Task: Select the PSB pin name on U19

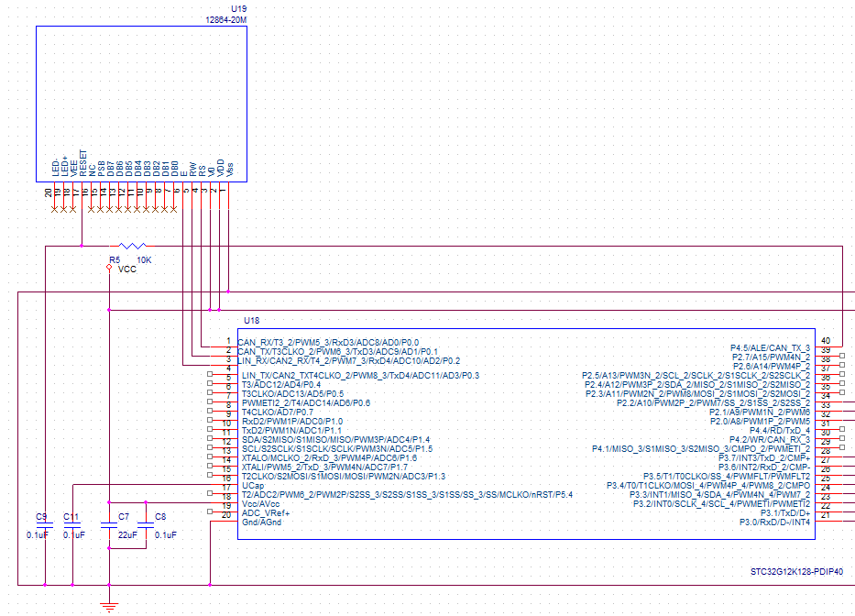Action: point(102,168)
